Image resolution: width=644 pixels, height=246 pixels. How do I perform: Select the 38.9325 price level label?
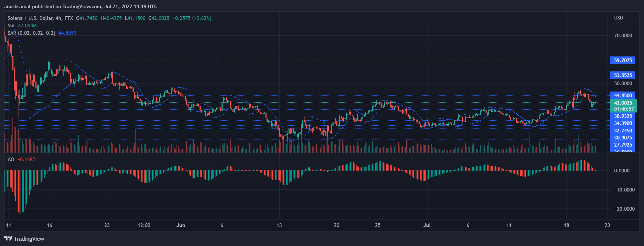(x=623, y=116)
